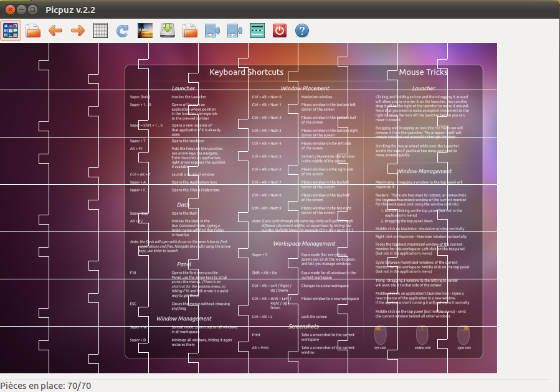Viewport: 560px width, 392px height.
Task: Open the teal dashed-lines settings icon
Action: [x=257, y=30]
